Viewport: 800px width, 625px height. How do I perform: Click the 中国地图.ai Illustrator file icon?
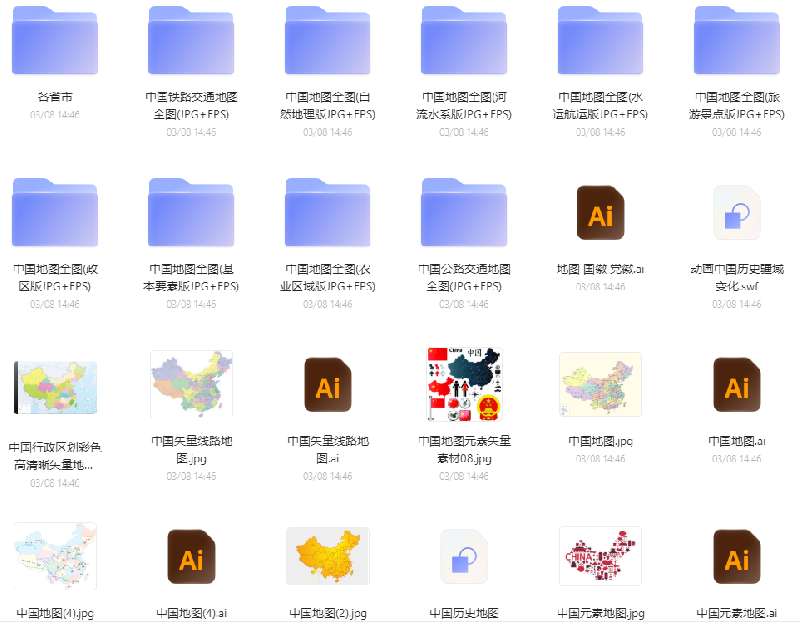pyautogui.click(x=736, y=383)
